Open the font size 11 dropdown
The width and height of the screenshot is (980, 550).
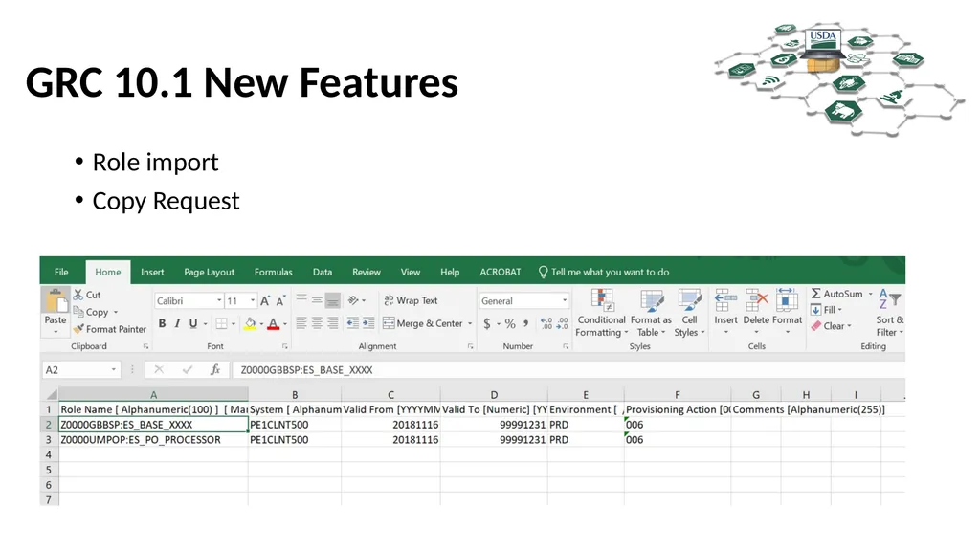[x=253, y=300]
